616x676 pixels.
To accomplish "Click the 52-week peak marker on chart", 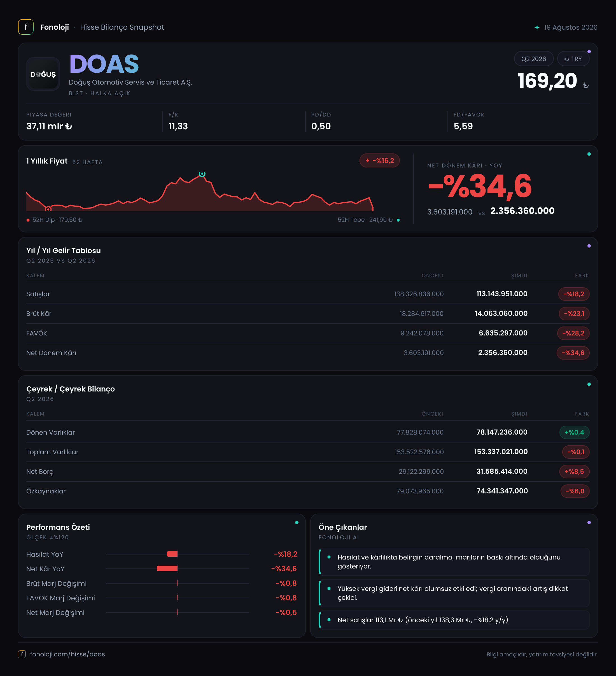I will click(202, 174).
